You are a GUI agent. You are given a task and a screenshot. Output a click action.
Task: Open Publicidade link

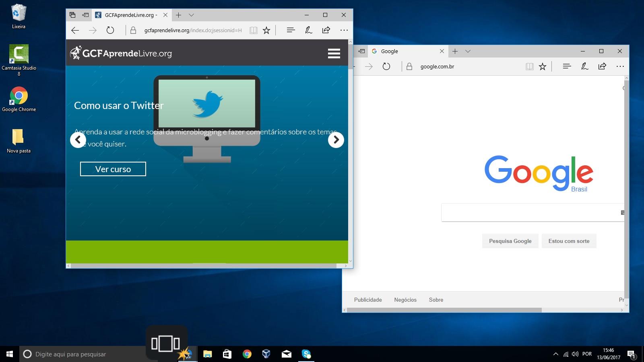368,300
